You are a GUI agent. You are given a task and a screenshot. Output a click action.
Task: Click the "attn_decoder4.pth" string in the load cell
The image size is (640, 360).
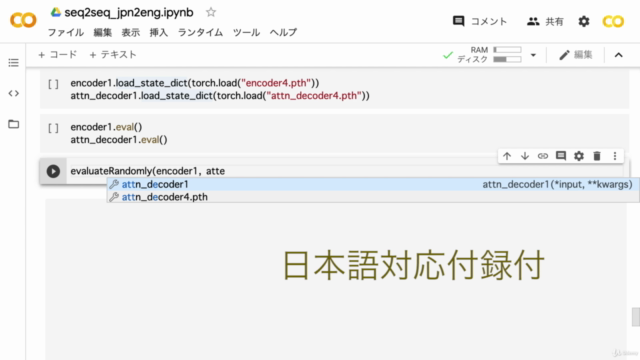[x=314, y=96]
